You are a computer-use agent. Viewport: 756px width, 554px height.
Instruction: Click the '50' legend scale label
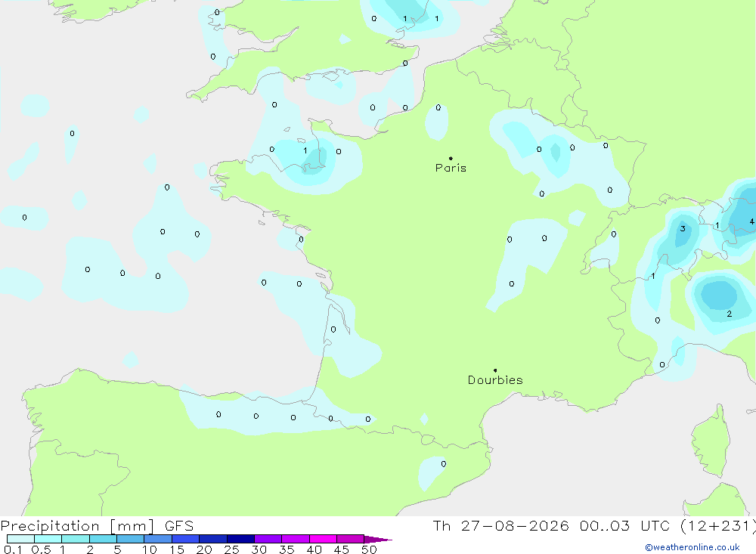369,549
